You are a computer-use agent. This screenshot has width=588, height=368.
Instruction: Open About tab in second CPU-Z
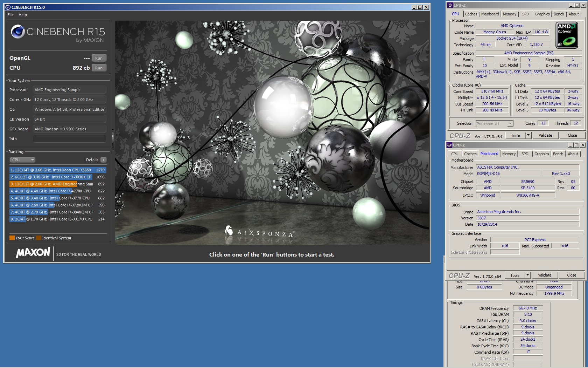pos(573,154)
